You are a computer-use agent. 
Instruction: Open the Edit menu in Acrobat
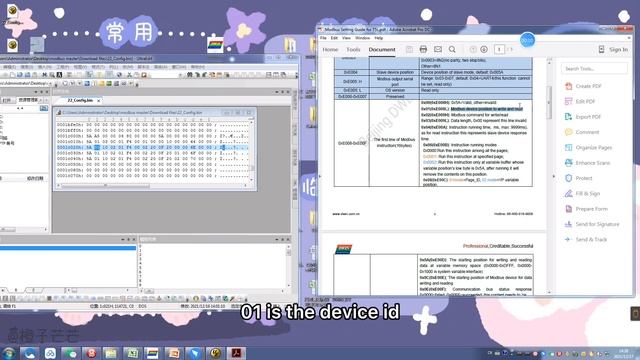(x=334, y=38)
